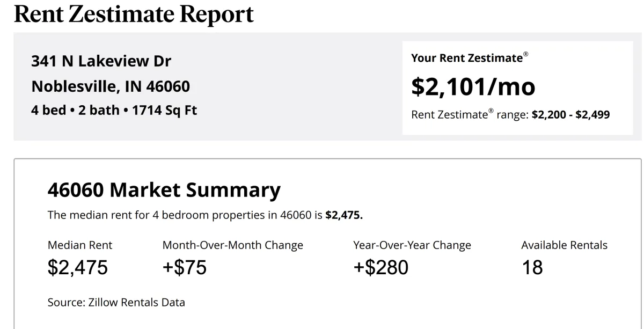Click the 46060 Market Summary heading

pos(164,190)
